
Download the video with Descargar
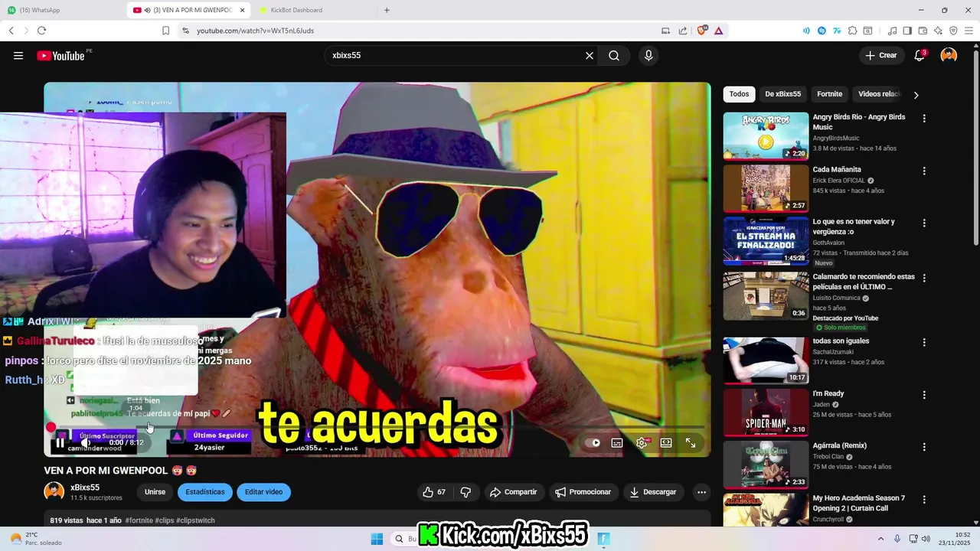coord(653,492)
